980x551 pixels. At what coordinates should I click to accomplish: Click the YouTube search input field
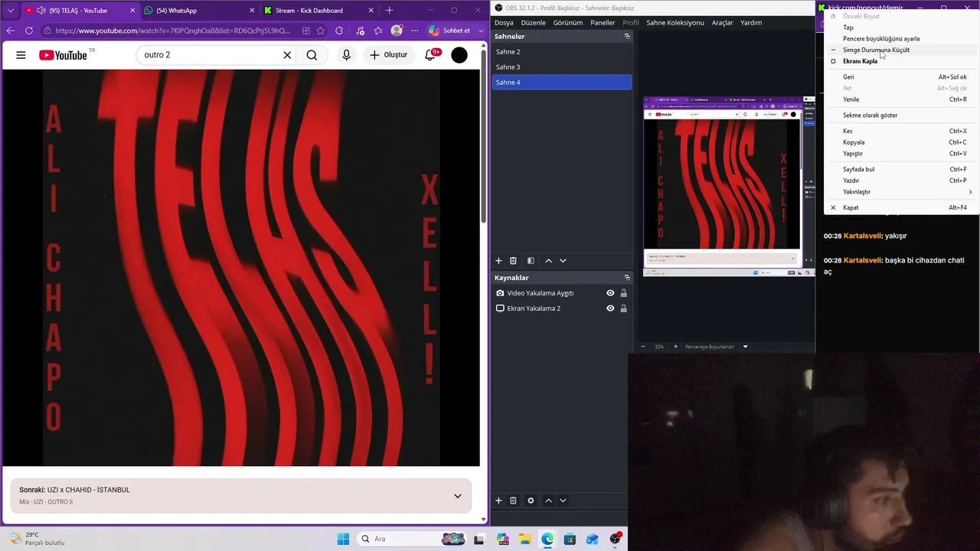(207, 55)
